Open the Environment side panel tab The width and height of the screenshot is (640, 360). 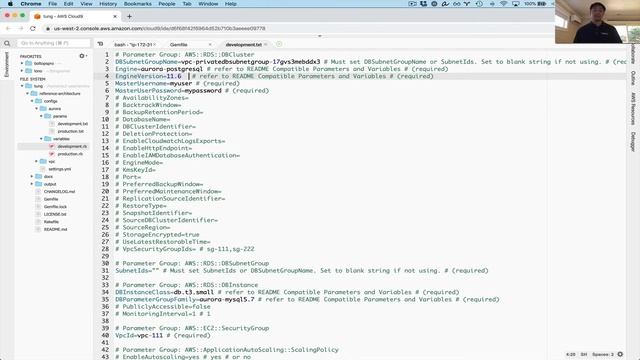point(6,64)
